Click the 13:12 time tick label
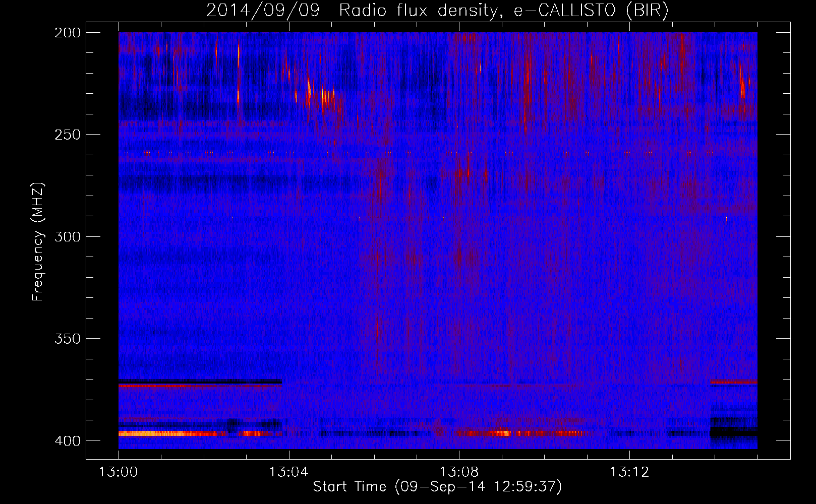Image resolution: width=816 pixels, height=504 pixels. tap(629, 472)
